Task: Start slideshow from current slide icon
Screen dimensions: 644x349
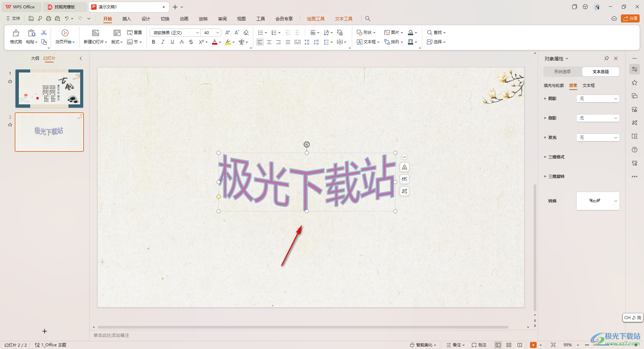Action: pyautogui.click(x=65, y=33)
